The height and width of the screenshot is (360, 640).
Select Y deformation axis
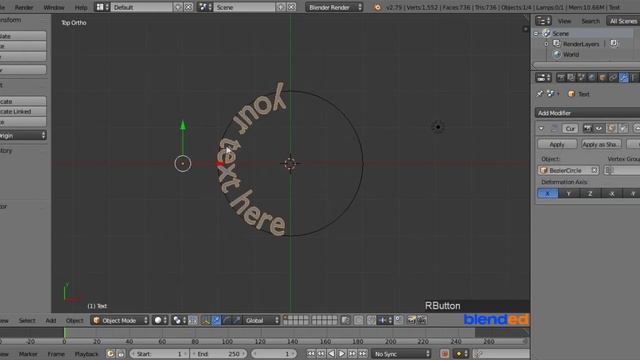click(x=569, y=193)
